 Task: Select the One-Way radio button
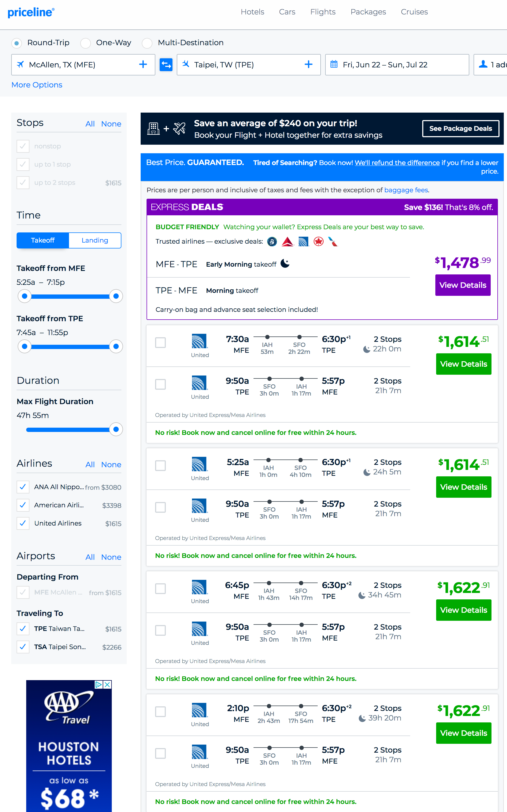tap(86, 43)
